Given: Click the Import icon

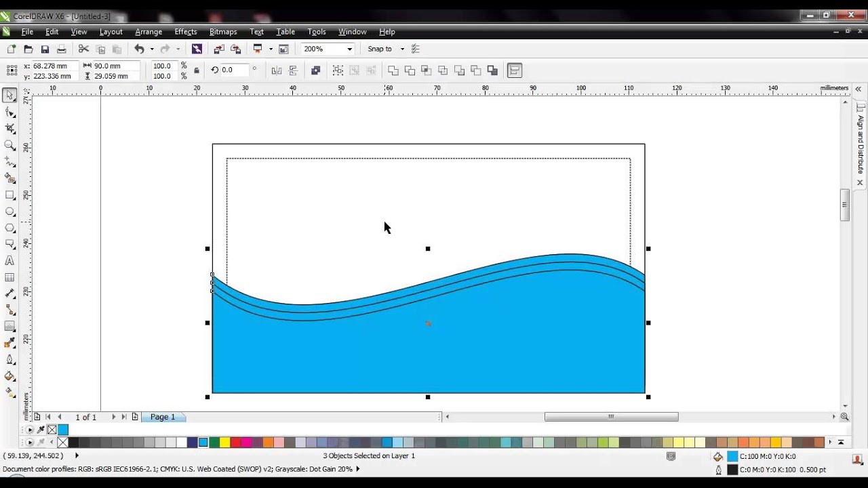Looking at the screenshot, I should 218,49.
